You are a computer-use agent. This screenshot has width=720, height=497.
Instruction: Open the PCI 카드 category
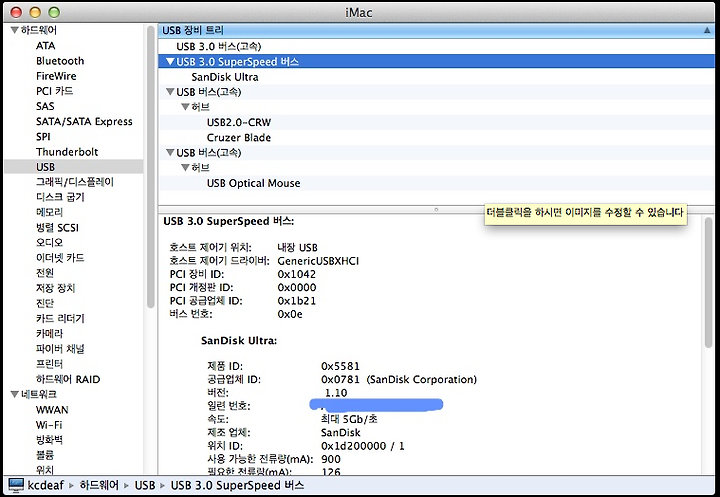point(55,91)
